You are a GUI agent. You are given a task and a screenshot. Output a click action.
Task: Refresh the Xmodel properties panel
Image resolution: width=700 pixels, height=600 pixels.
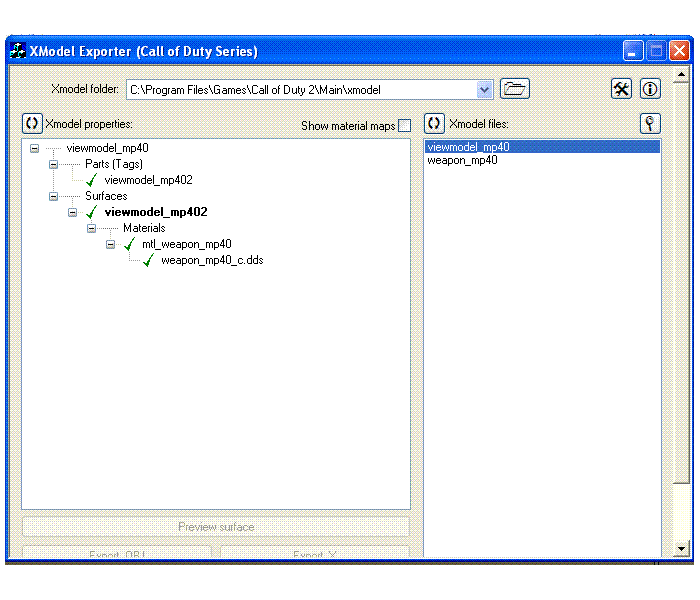tap(32, 123)
